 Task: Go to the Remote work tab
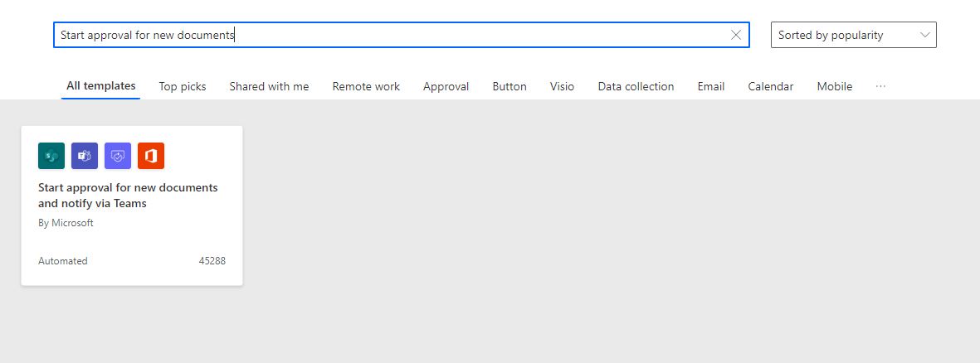coord(366,86)
